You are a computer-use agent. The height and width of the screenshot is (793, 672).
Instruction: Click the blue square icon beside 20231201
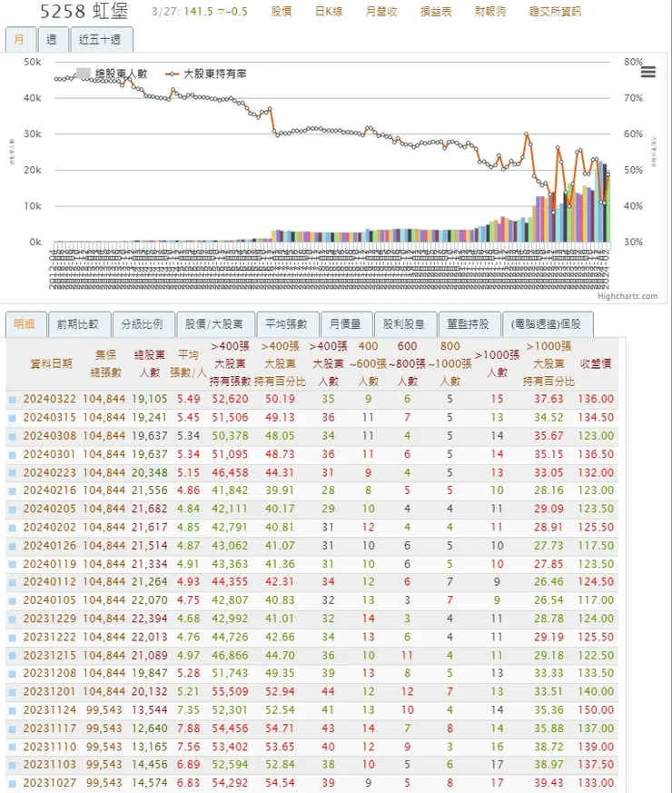(13, 691)
